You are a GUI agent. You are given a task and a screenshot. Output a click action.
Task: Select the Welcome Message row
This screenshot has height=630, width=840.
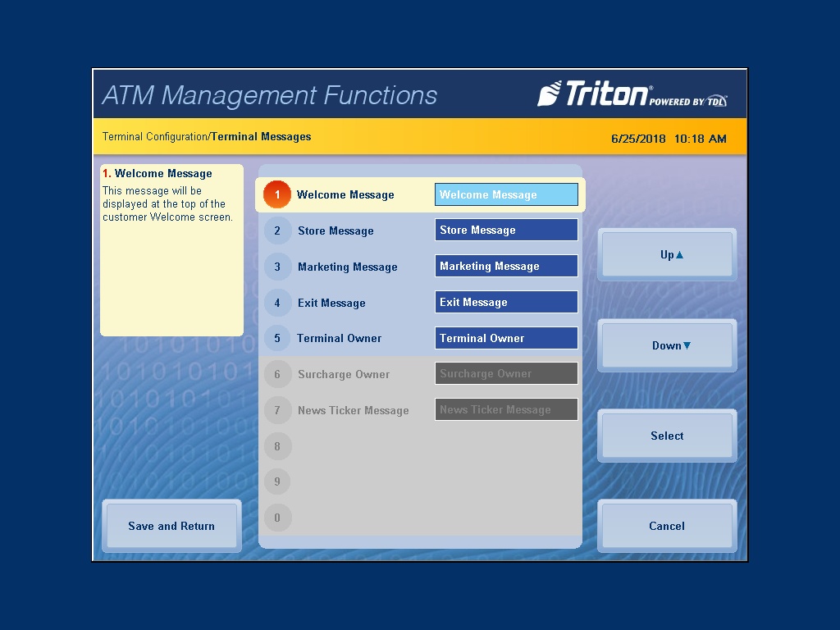pyautogui.click(x=345, y=194)
